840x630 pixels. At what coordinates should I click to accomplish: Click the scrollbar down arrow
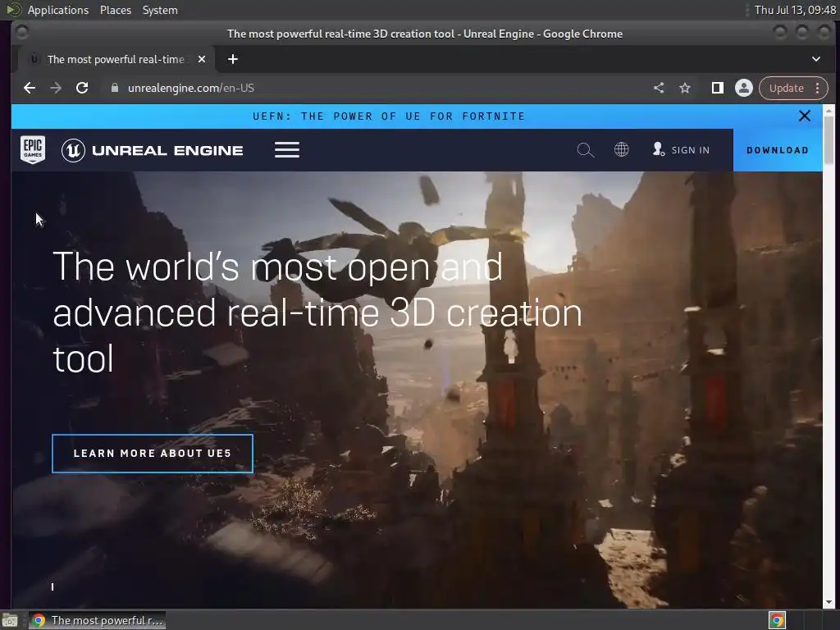point(829,602)
